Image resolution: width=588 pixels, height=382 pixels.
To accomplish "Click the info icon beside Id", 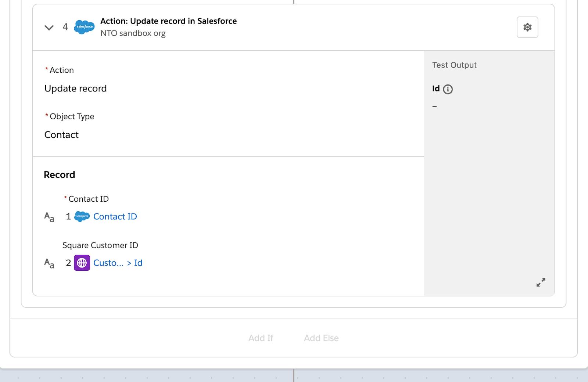I will [448, 89].
